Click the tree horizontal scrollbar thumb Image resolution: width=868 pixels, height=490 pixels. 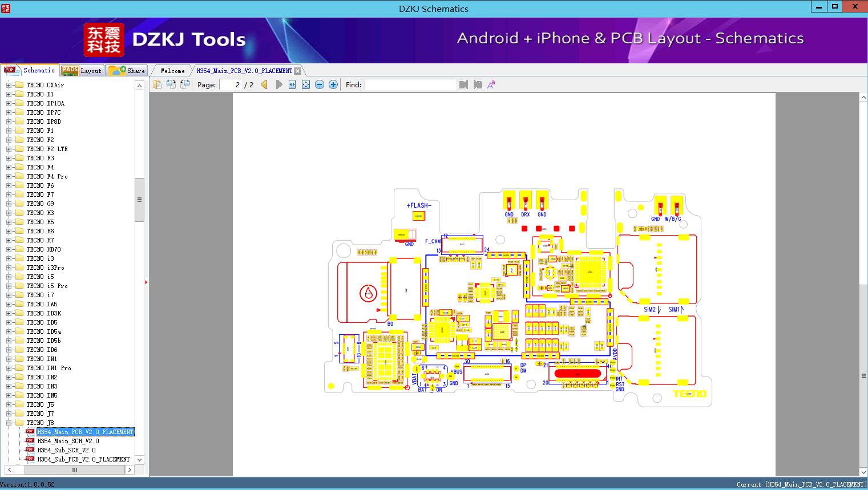point(74,470)
